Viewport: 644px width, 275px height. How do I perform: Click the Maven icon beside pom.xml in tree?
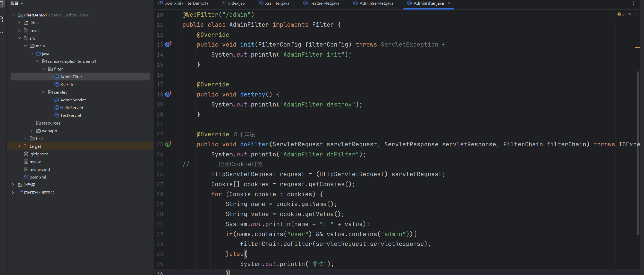[x=26, y=177]
